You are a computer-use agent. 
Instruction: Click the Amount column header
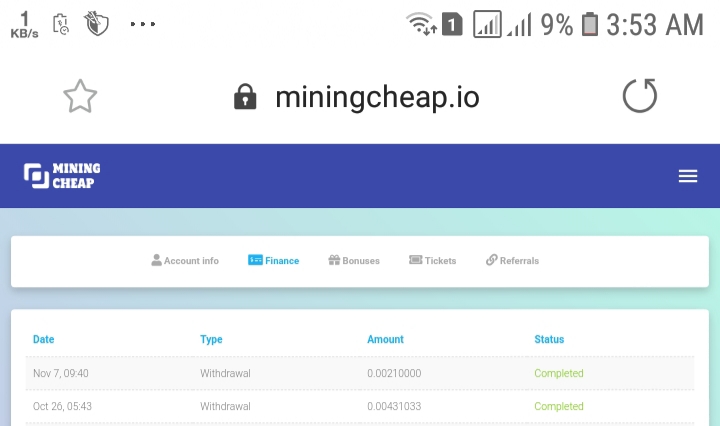385,339
